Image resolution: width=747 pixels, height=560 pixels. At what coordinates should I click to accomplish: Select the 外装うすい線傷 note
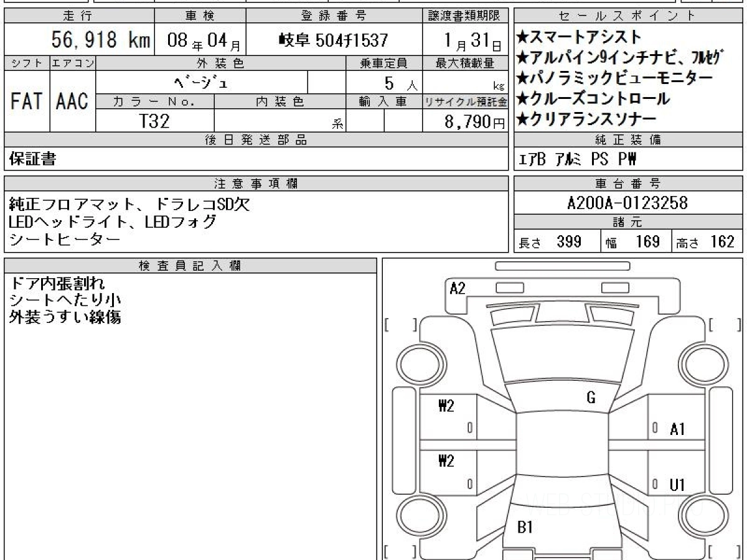click(x=65, y=317)
